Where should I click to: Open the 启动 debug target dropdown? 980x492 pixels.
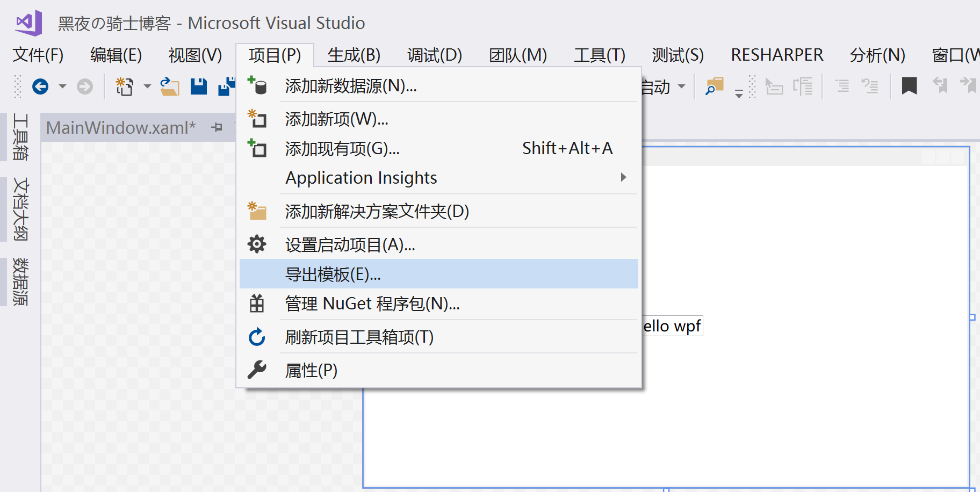click(x=682, y=86)
